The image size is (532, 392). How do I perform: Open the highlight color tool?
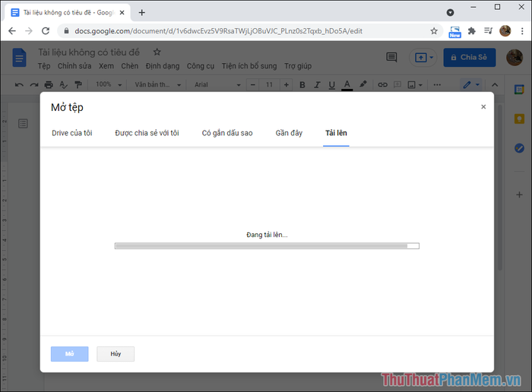tap(363, 84)
